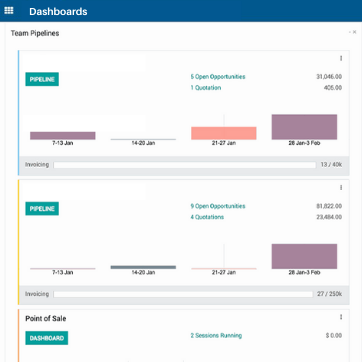The width and height of the screenshot is (362, 362).
Task: Open 5 Open Opportunities link
Action: tap(218, 77)
